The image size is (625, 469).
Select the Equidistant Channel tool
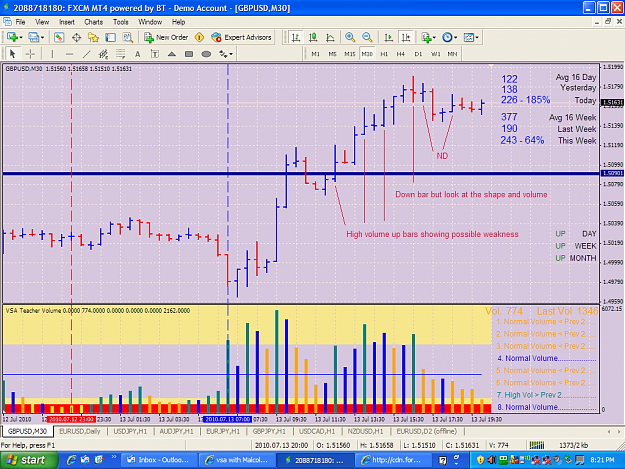103,54
